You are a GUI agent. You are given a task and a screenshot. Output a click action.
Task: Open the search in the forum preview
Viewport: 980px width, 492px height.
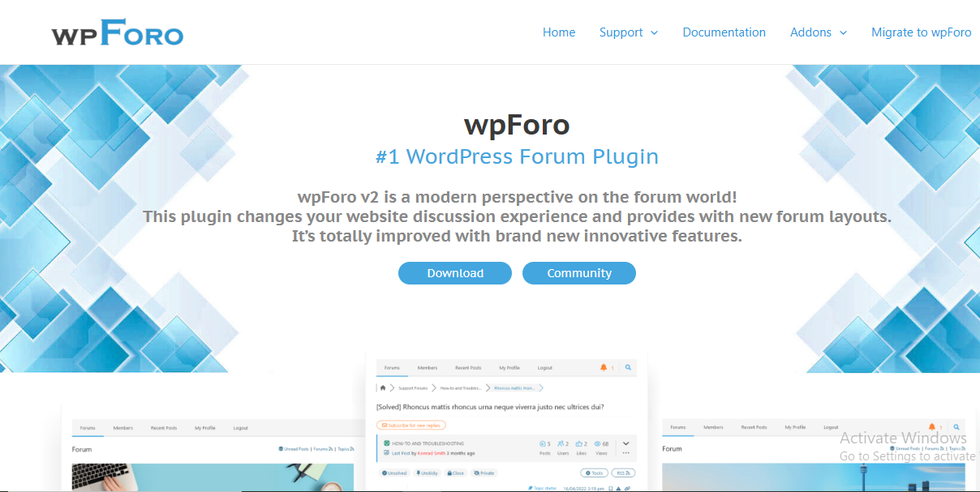click(x=629, y=367)
